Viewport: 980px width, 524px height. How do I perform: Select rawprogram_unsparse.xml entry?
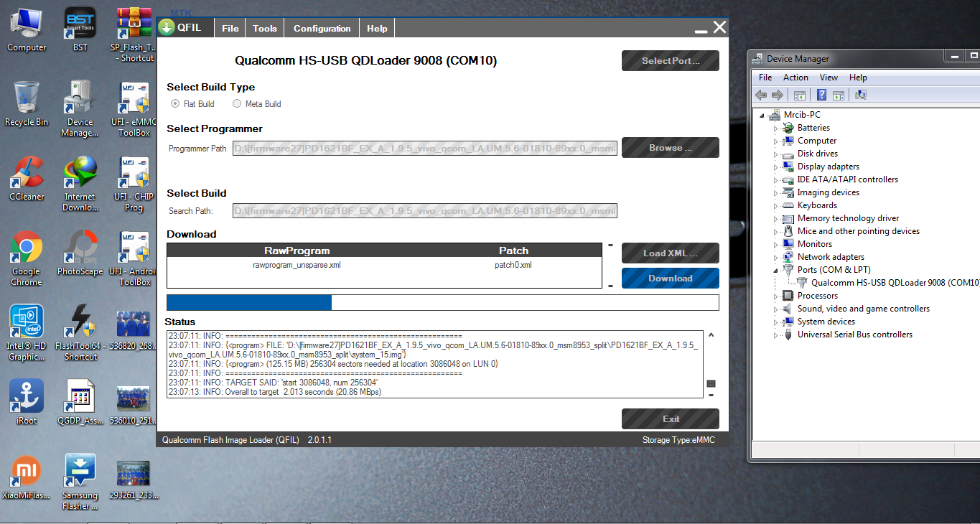click(x=297, y=265)
